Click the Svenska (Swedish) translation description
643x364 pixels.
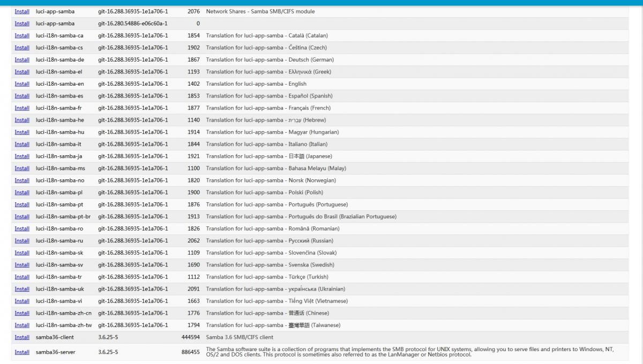tap(270, 264)
